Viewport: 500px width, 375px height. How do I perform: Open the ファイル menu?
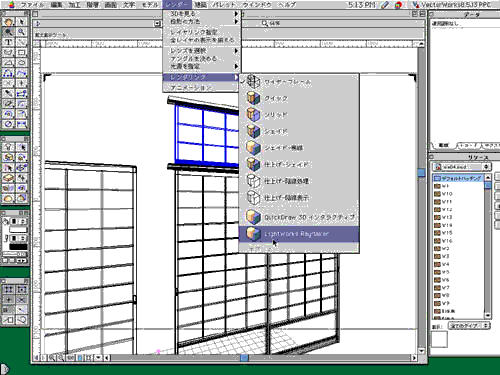pyautogui.click(x=32, y=5)
